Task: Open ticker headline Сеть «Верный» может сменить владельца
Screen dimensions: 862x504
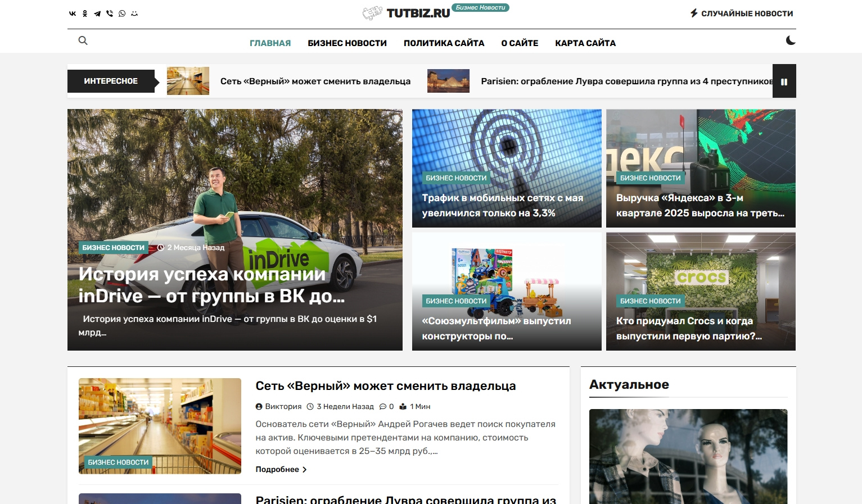Action: click(315, 81)
